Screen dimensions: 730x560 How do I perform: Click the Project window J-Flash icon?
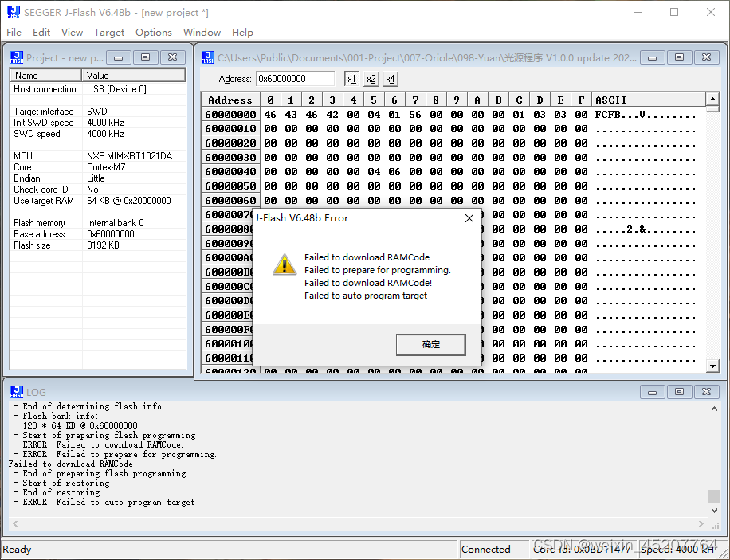pos(17,57)
